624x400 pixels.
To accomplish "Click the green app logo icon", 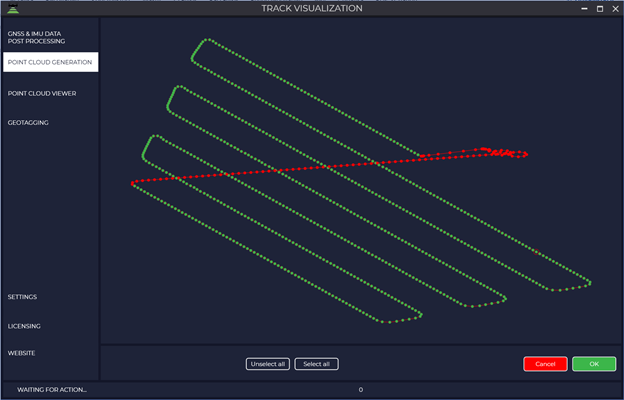I will tap(13, 9).
